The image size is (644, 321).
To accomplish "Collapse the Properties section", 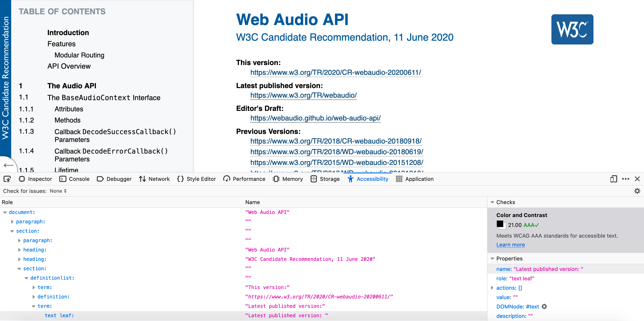I will coord(492,258).
